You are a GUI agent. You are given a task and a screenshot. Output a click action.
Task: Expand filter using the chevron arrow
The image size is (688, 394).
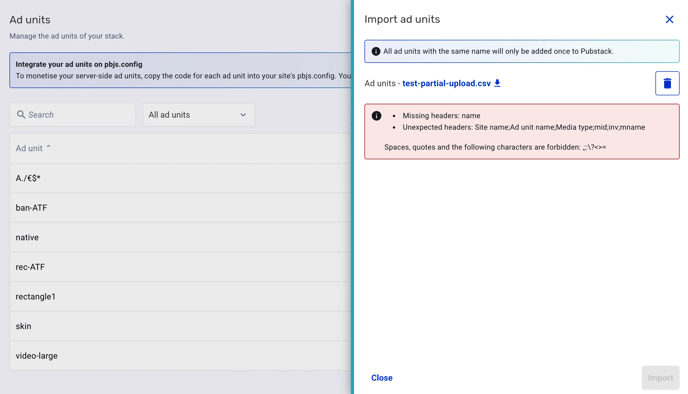243,115
